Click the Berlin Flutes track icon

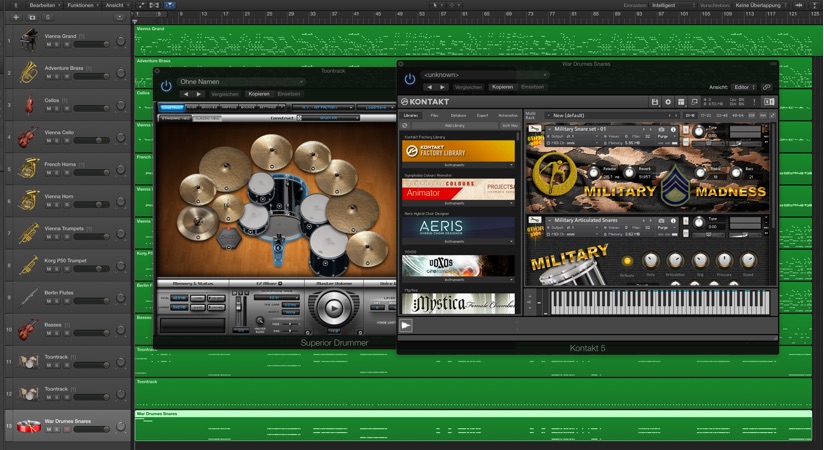28,297
